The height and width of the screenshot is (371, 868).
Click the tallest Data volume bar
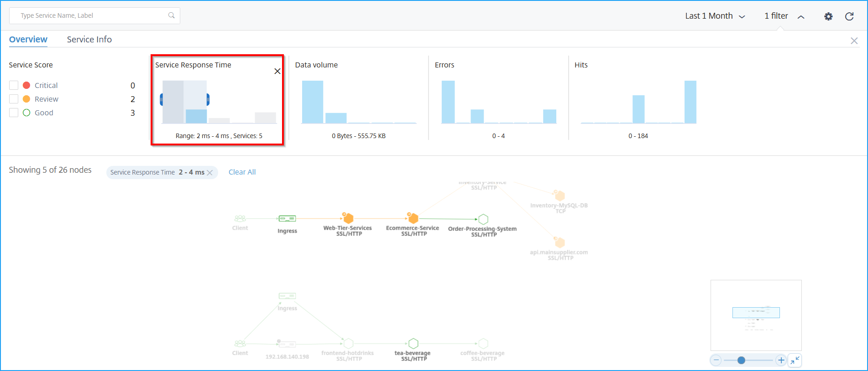pyautogui.click(x=313, y=102)
